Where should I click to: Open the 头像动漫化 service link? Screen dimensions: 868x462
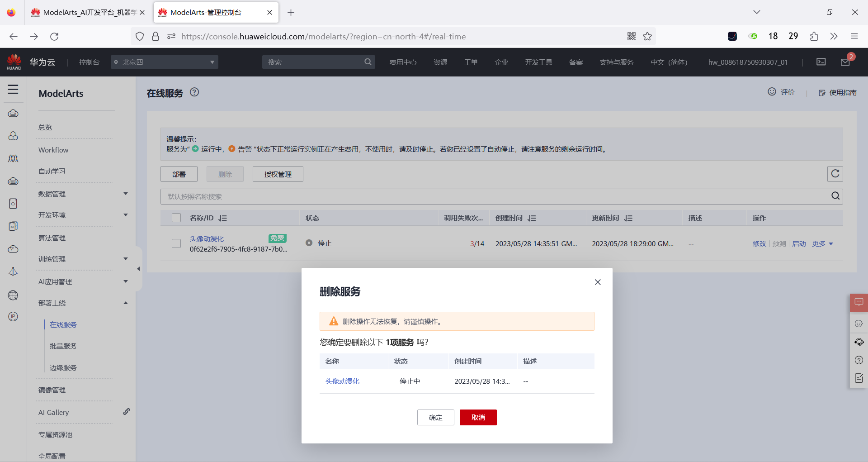tap(207, 238)
